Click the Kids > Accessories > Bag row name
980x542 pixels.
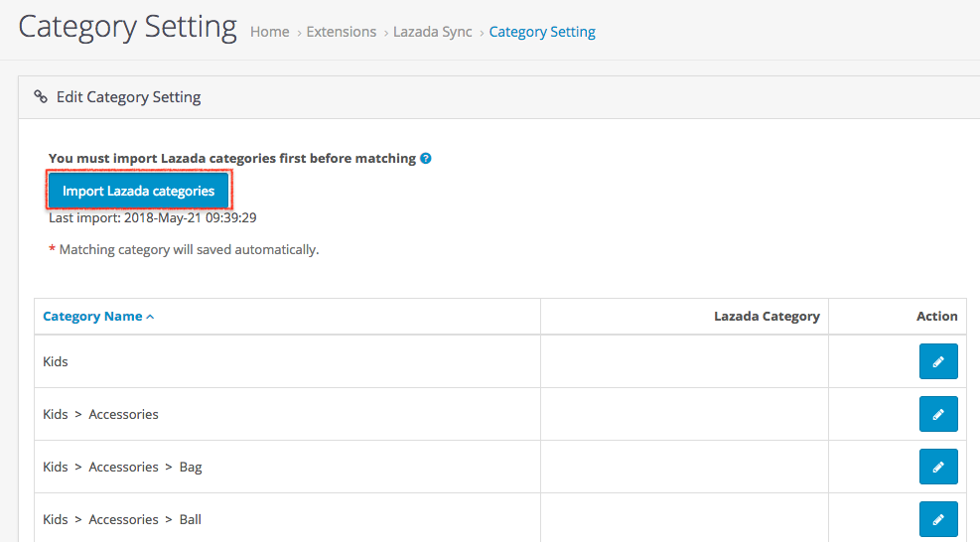pyautogui.click(x=122, y=467)
